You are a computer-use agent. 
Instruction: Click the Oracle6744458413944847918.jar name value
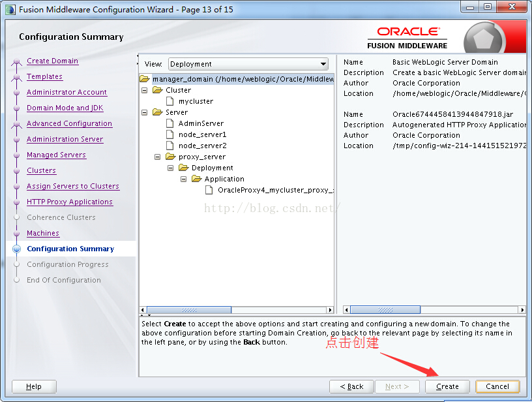click(x=453, y=114)
